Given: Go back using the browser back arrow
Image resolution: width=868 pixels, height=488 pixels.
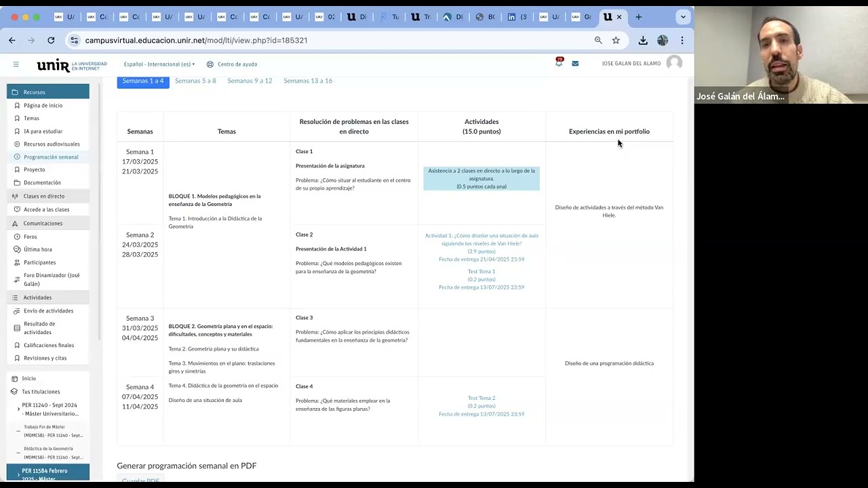Looking at the screenshot, I should [12, 41].
